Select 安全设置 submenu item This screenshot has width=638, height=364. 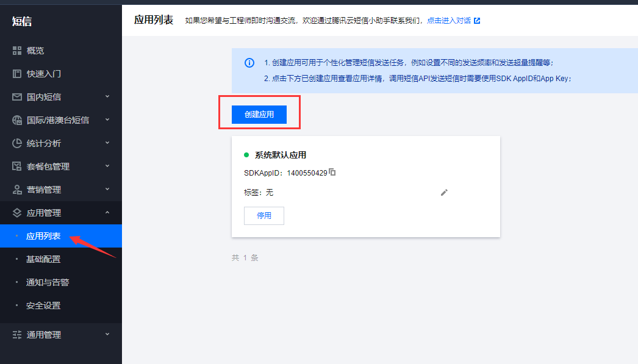[61, 305]
